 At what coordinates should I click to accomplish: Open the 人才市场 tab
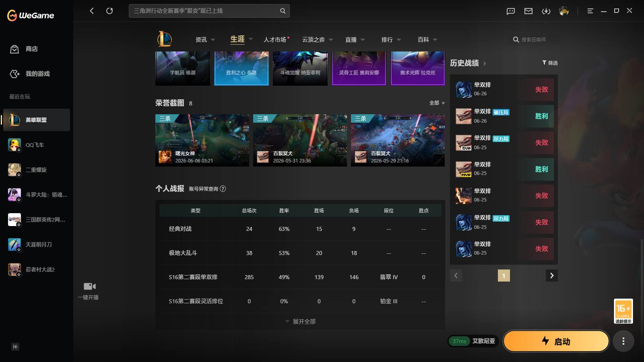(x=276, y=39)
